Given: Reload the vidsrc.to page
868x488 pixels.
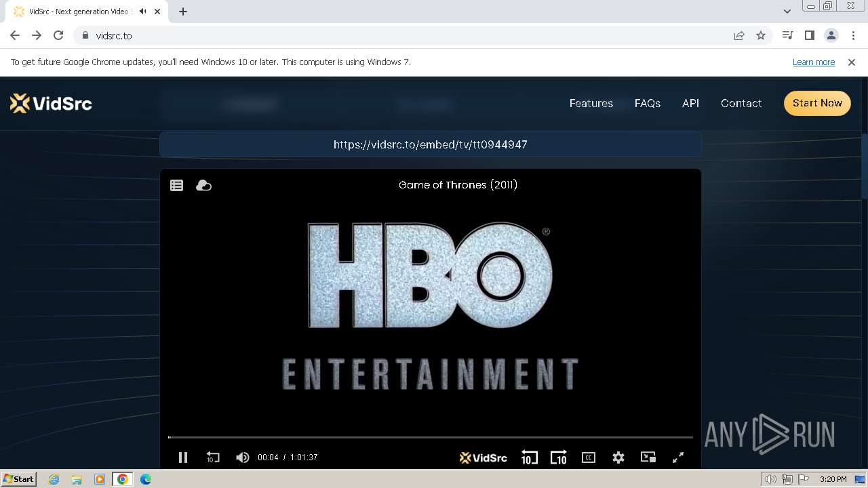Looking at the screenshot, I should click(58, 35).
